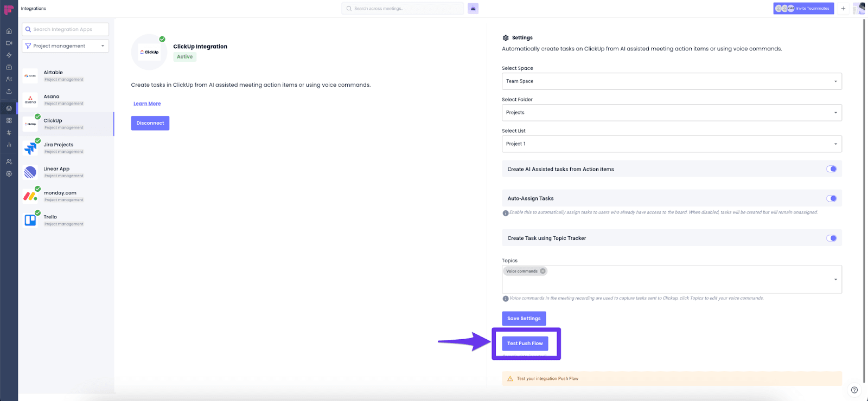Viewport: 868px width, 401px height.
Task: Click the Active status badge
Action: click(184, 56)
